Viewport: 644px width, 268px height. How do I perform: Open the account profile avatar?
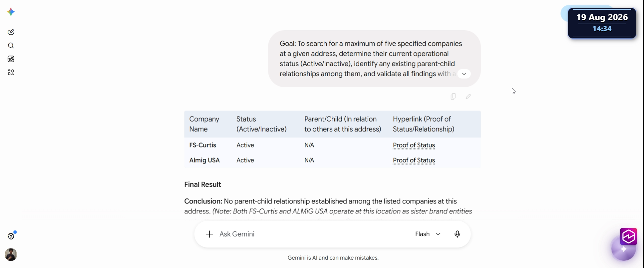[11, 255]
